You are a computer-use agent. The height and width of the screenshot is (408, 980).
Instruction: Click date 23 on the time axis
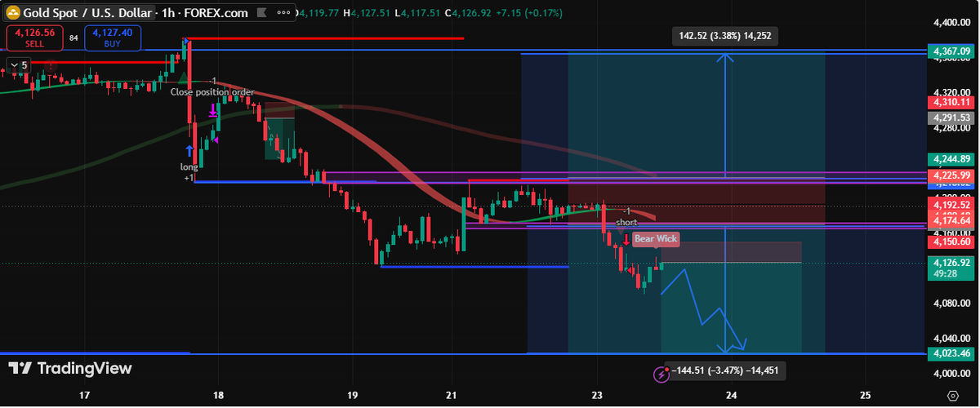pos(597,394)
